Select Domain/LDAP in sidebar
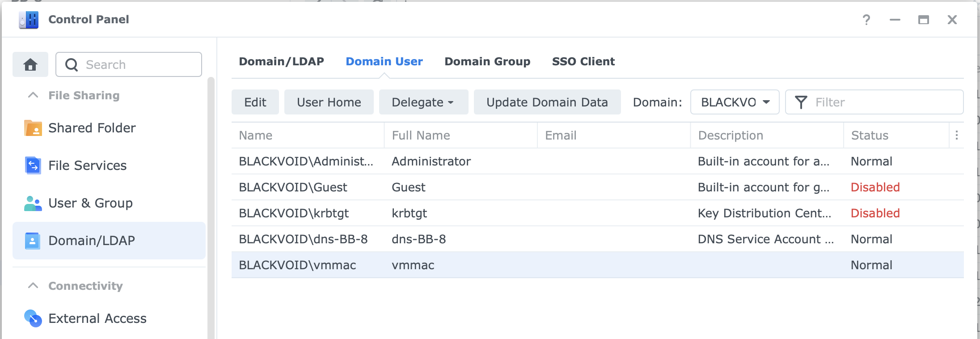The height and width of the screenshot is (339, 980). (x=109, y=241)
